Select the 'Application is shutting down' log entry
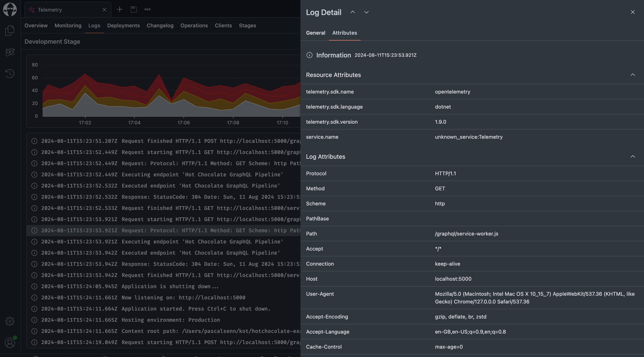The height and width of the screenshot is (357, 644). point(164,286)
